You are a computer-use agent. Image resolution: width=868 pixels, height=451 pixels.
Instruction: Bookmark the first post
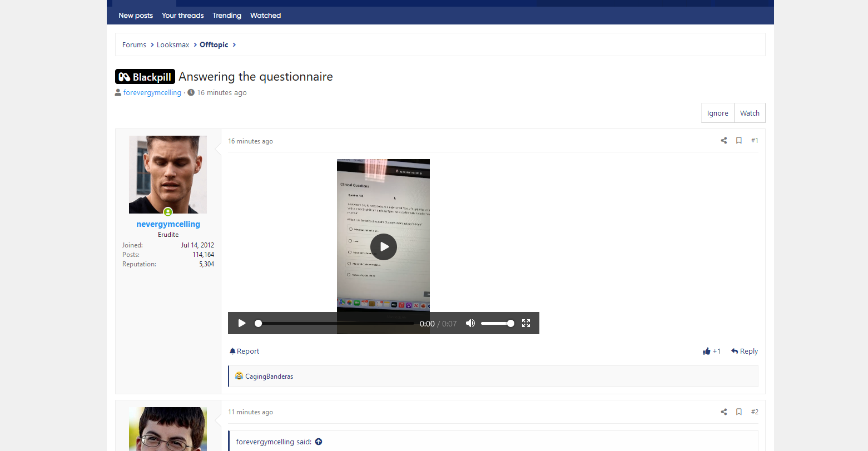739,141
